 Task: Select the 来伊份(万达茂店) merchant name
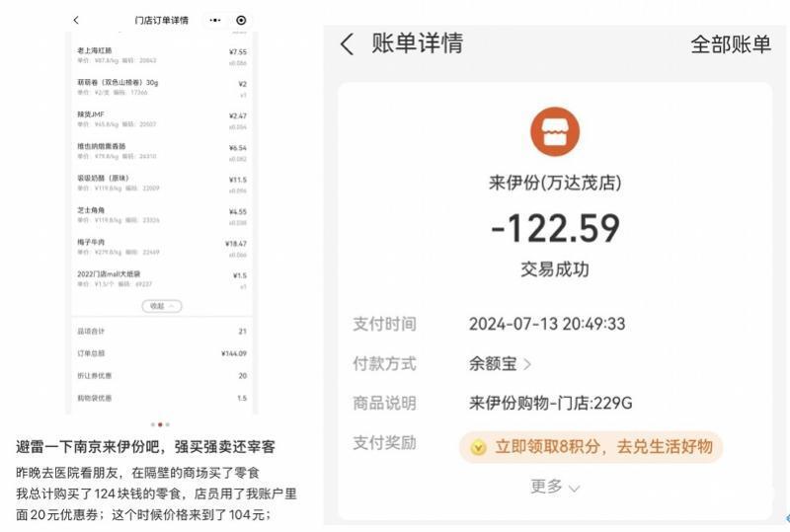[555, 183]
